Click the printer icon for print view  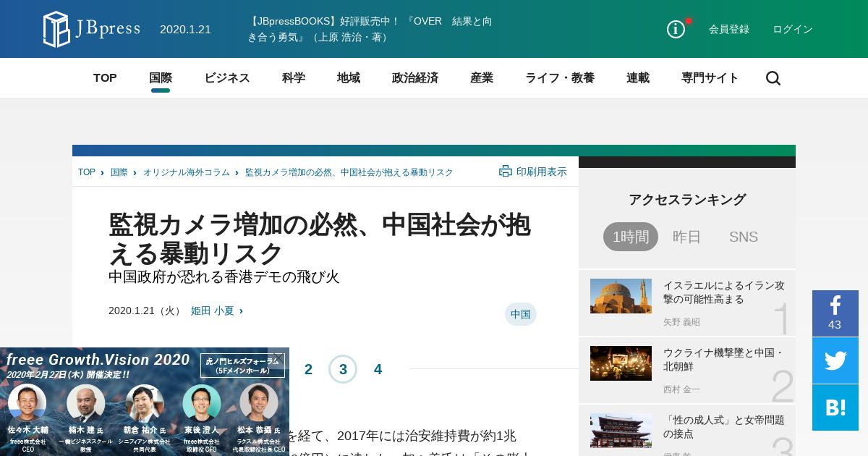point(506,172)
